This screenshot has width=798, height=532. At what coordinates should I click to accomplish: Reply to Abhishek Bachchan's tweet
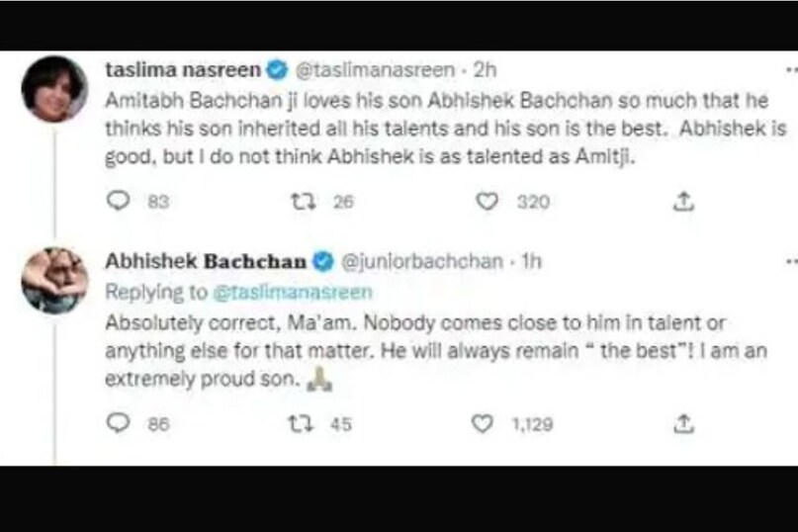[x=119, y=423]
